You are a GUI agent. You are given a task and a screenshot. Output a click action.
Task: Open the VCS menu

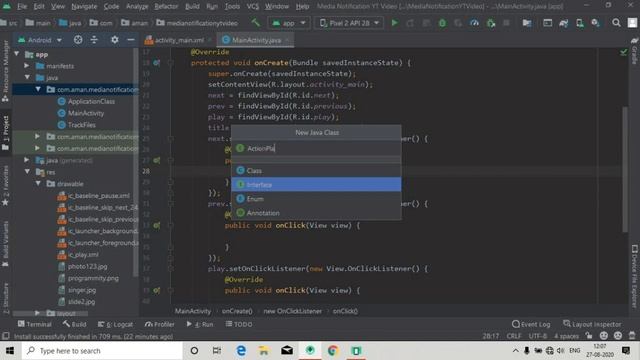coord(253,7)
